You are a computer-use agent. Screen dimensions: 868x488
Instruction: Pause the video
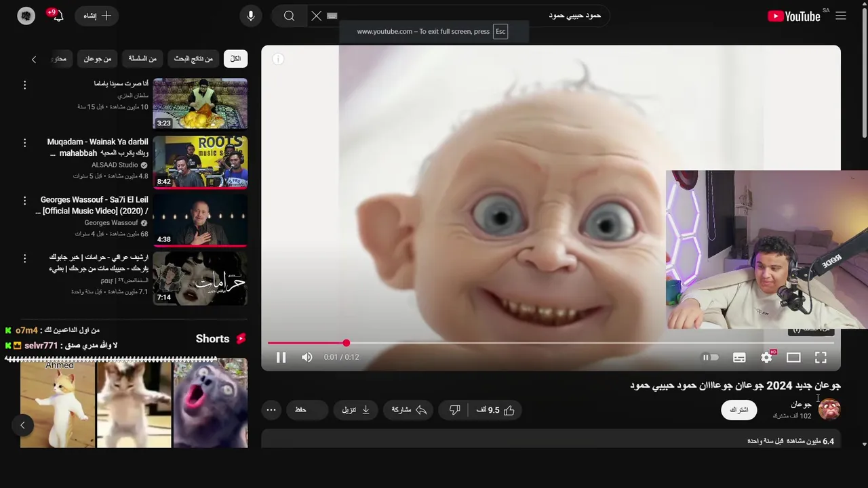[281, 357]
